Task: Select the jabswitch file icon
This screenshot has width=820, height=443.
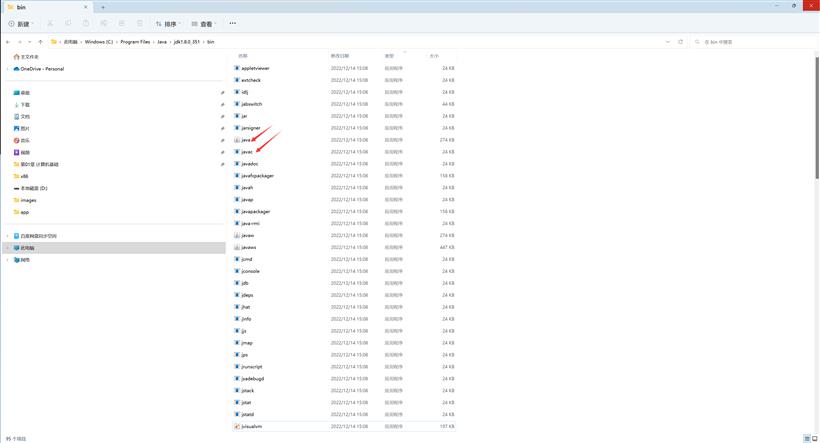Action: click(x=237, y=104)
